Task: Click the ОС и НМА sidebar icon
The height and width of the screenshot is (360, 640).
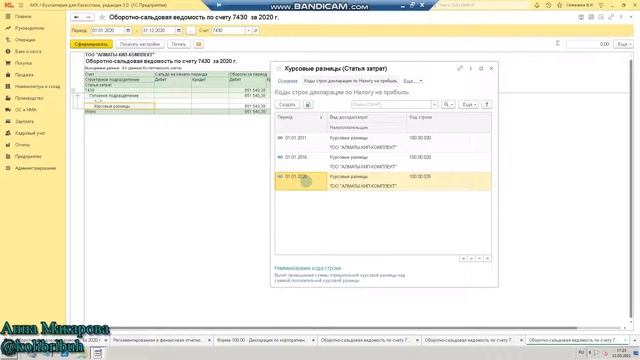Action: (8, 110)
